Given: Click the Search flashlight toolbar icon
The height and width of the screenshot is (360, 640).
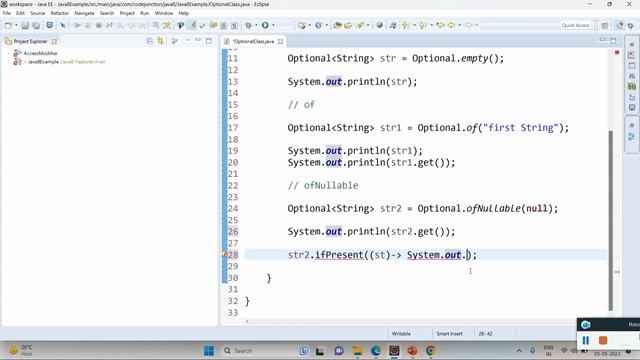Looking at the screenshot, I should 360,25.
